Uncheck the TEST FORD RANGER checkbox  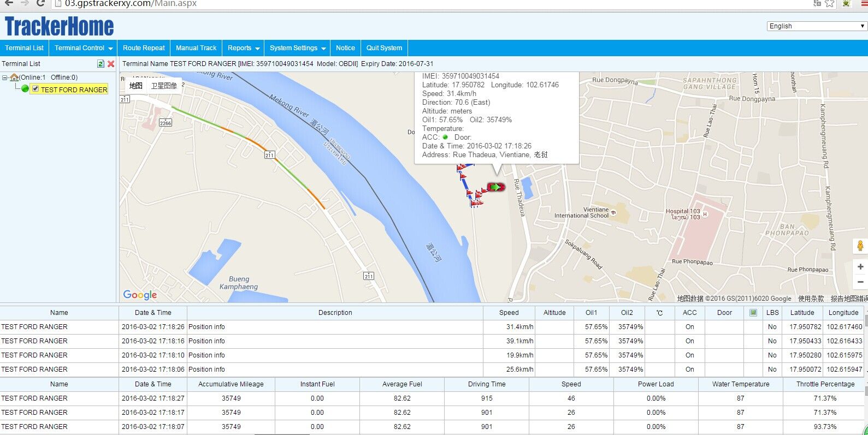pos(36,89)
